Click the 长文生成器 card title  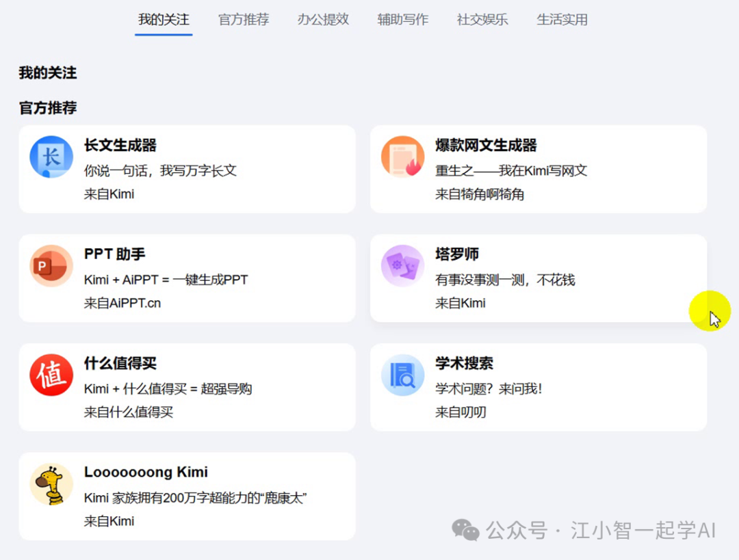[x=120, y=145]
